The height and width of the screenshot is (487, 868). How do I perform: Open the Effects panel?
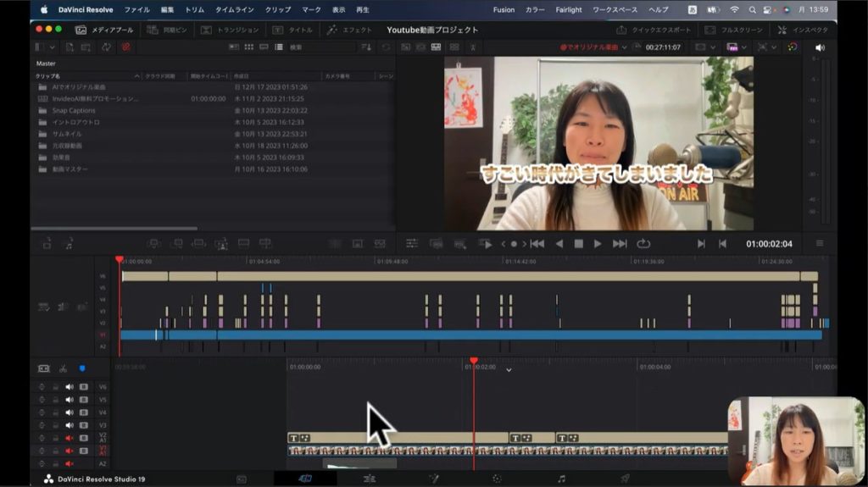pos(349,30)
